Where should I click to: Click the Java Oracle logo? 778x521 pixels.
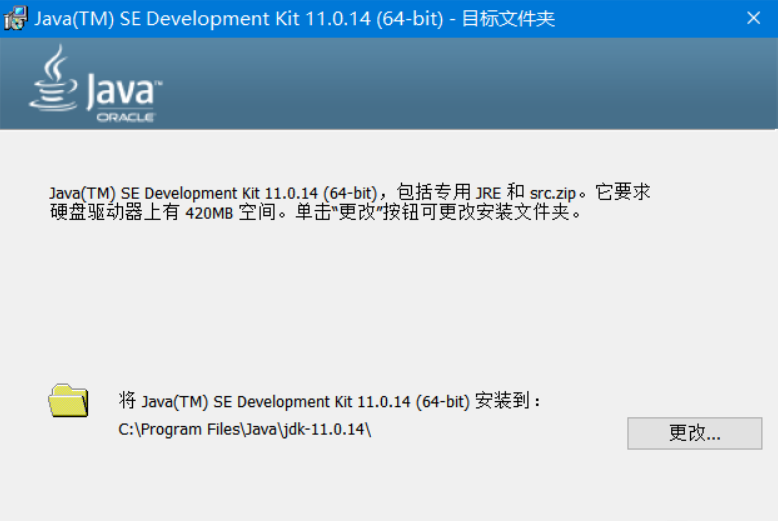(96, 83)
